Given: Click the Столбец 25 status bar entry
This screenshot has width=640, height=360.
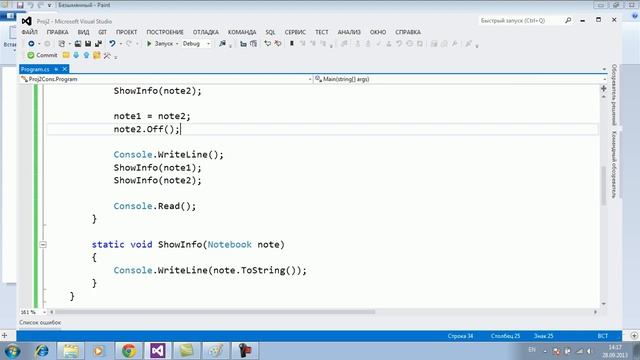Looking at the screenshot, I should [x=505, y=336].
